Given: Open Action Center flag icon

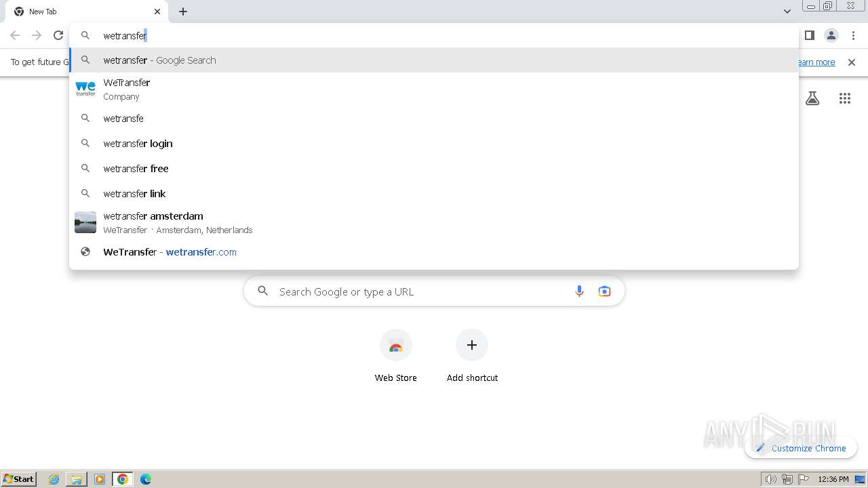Looking at the screenshot, I should pos(804,479).
